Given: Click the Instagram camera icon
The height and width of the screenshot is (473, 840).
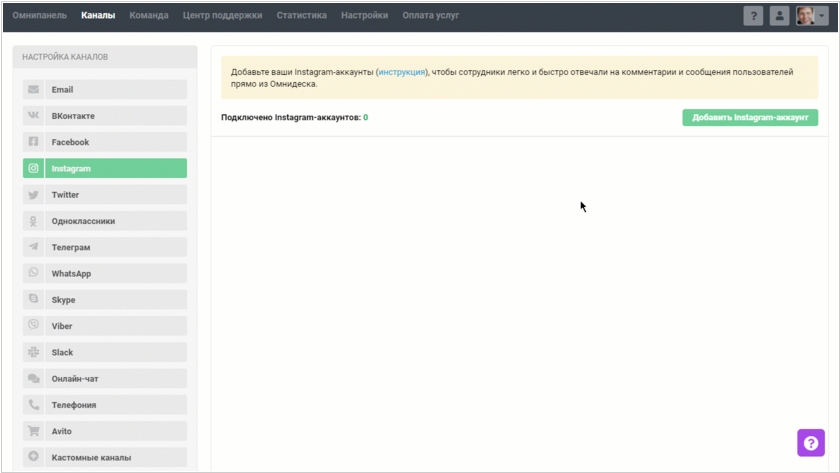Looking at the screenshot, I should [33, 168].
